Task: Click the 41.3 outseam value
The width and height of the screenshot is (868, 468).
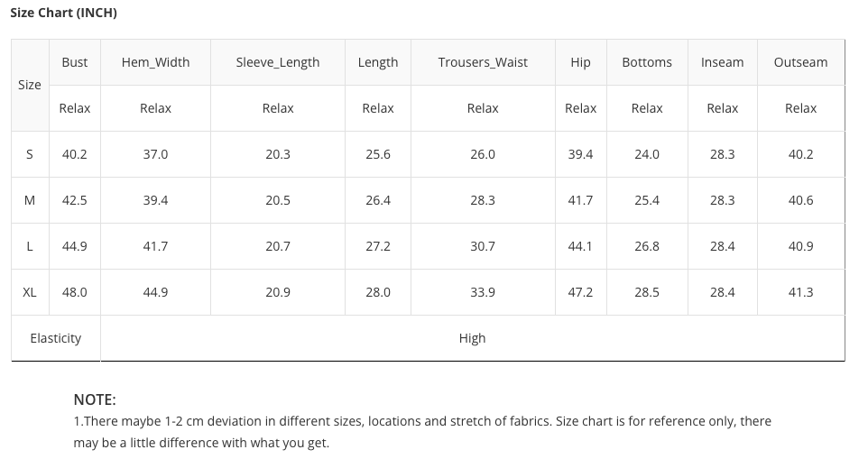Action: [x=800, y=292]
